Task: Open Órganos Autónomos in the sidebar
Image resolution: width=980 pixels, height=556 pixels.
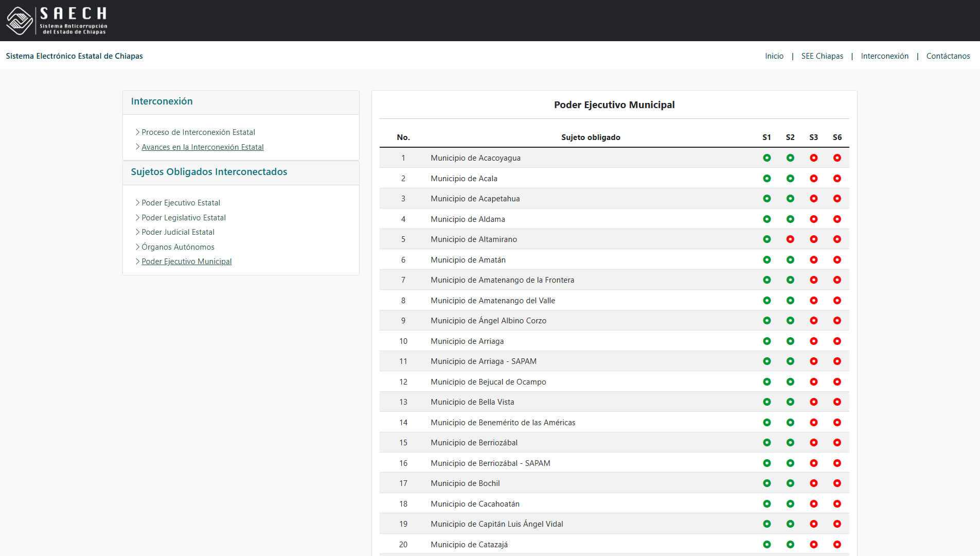Action: 178,247
